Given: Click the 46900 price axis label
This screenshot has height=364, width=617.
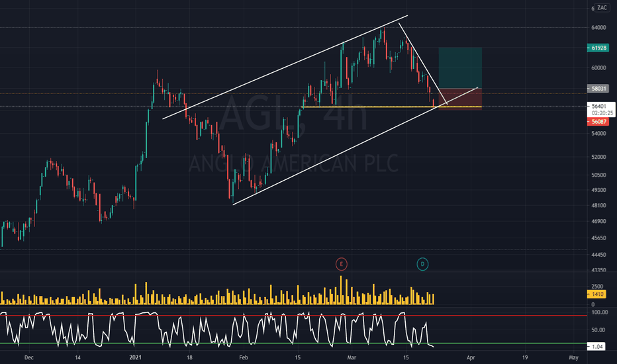Looking at the screenshot, I should click(x=598, y=221).
